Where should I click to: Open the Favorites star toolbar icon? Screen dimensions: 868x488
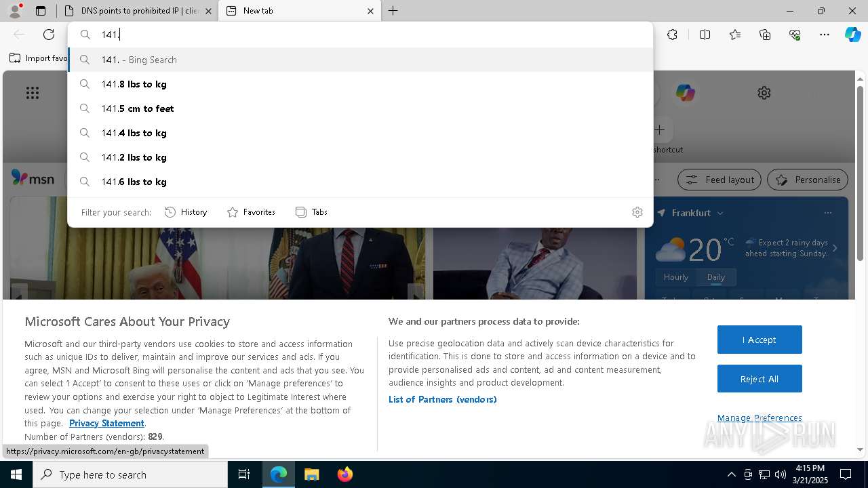735,35
